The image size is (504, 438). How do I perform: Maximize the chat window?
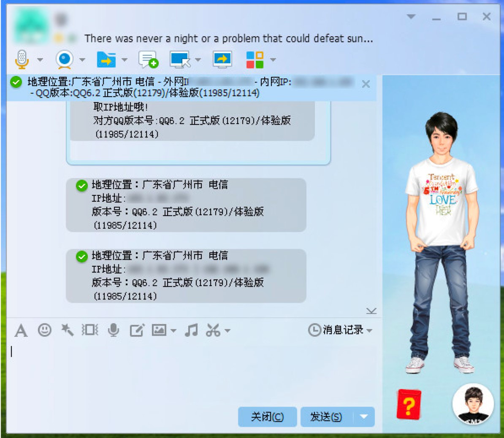point(462,16)
